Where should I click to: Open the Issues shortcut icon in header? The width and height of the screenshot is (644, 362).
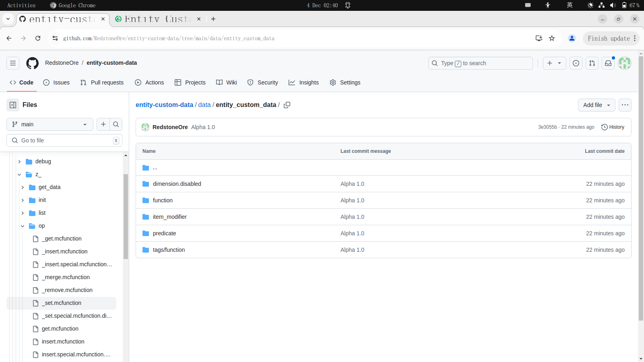(x=576, y=63)
